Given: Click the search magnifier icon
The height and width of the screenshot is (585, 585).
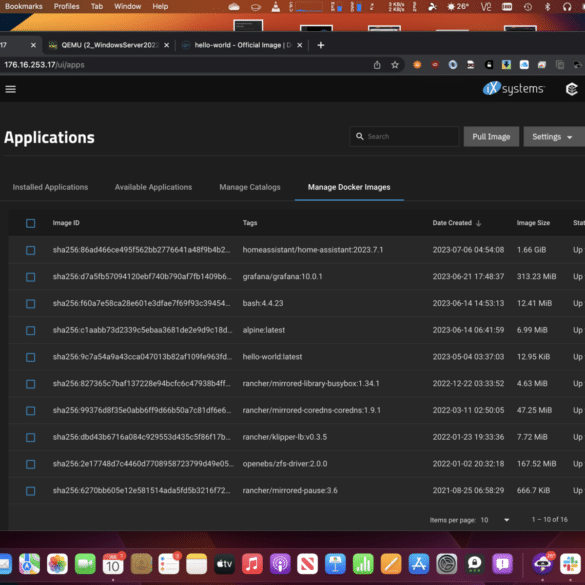Looking at the screenshot, I should (x=360, y=137).
